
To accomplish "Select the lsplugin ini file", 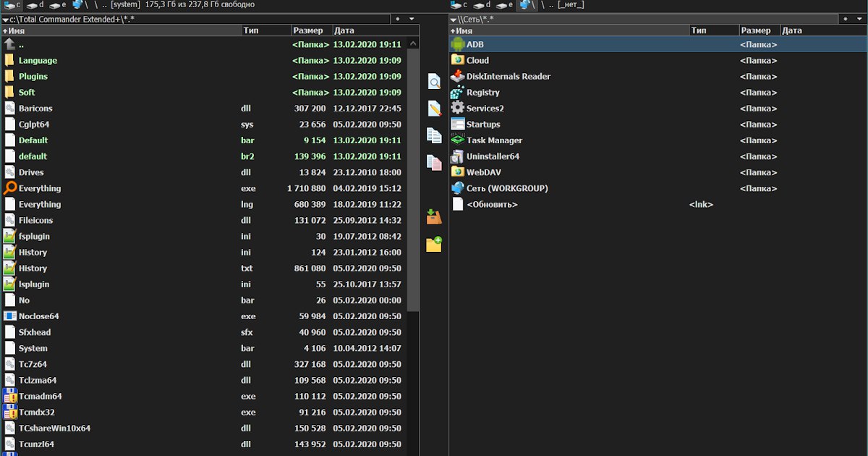I will coord(204,284).
